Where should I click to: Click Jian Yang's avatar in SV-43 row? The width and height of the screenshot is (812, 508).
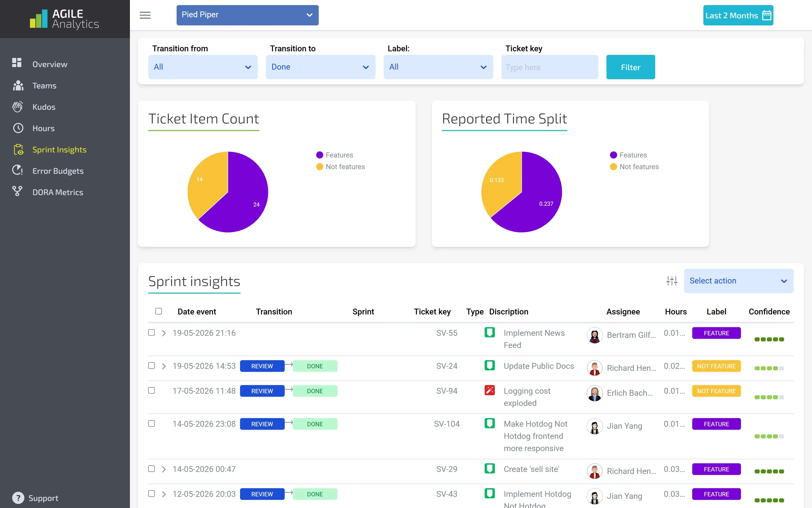tap(595, 496)
